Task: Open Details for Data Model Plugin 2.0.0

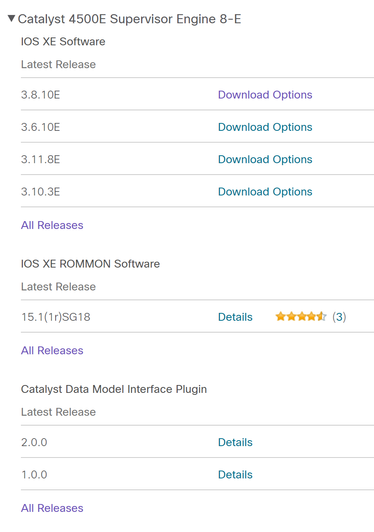Action: tap(235, 442)
